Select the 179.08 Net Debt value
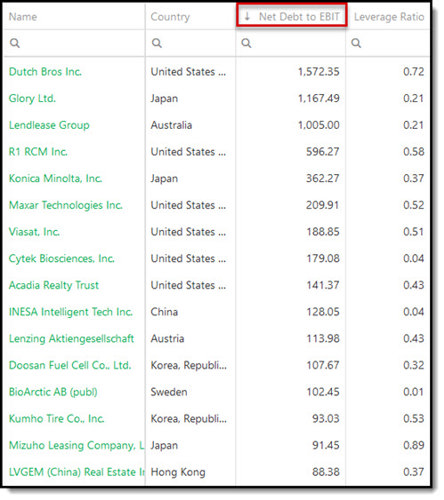The image size is (444, 500). pyautogui.click(x=323, y=258)
